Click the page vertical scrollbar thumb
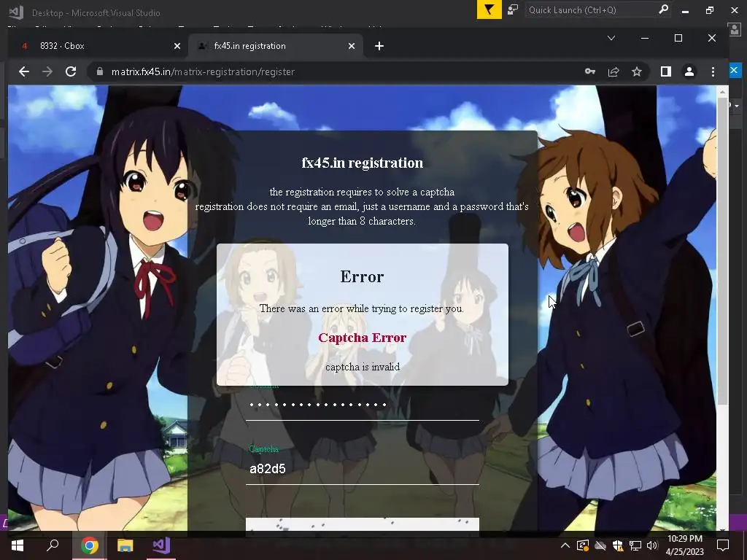 (x=723, y=250)
